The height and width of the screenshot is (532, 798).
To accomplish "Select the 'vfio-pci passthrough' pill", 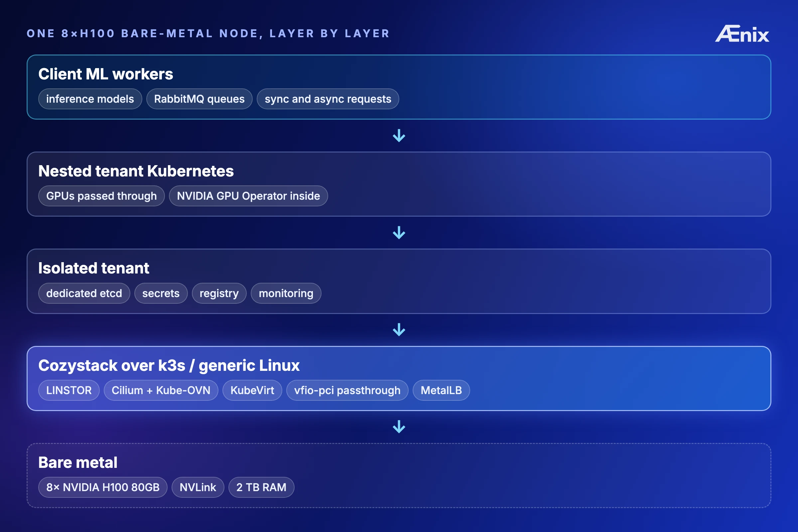I will [x=347, y=390].
